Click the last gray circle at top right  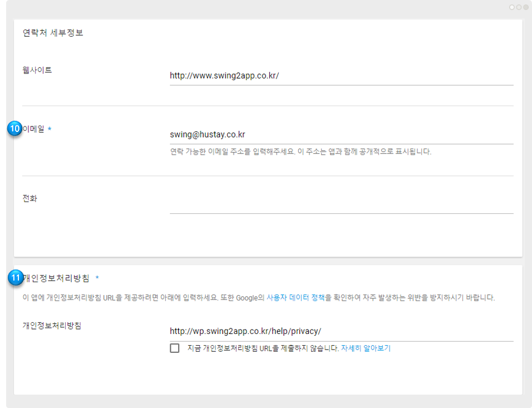coord(525,7)
